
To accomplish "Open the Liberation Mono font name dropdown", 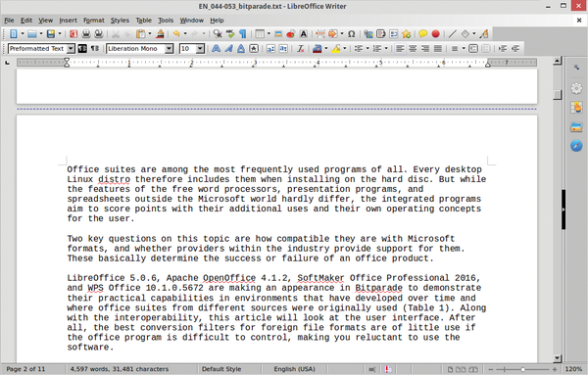I will pyautogui.click(x=170, y=49).
